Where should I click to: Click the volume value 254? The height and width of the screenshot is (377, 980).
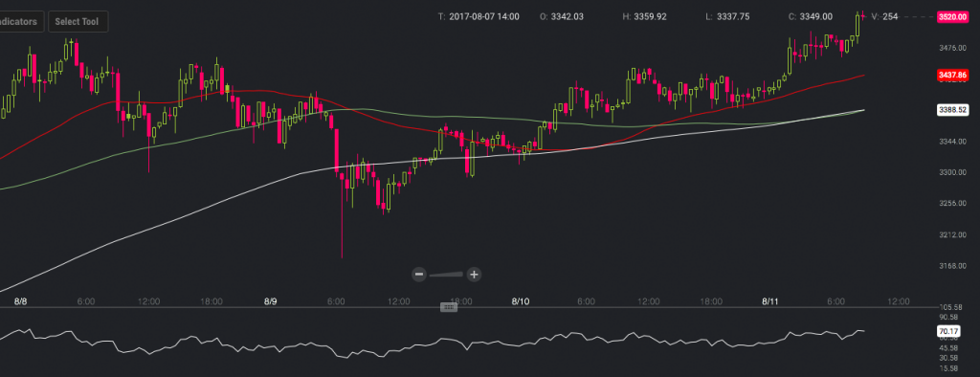890,17
